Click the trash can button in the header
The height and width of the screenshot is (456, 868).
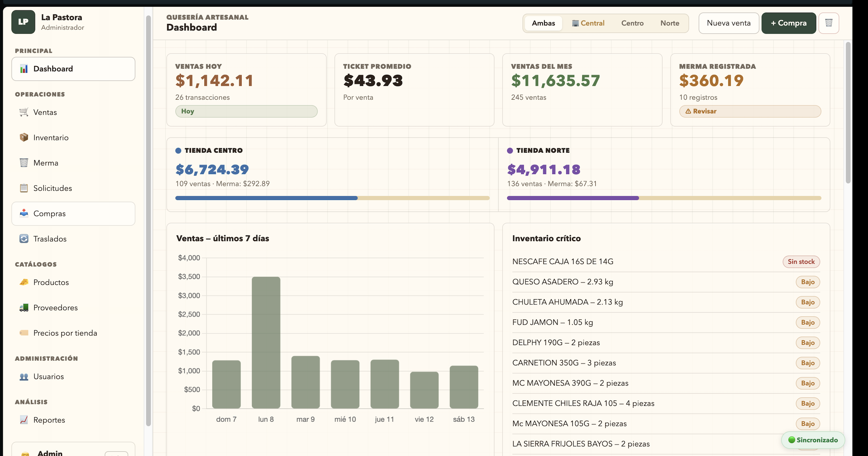click(828, 23)
